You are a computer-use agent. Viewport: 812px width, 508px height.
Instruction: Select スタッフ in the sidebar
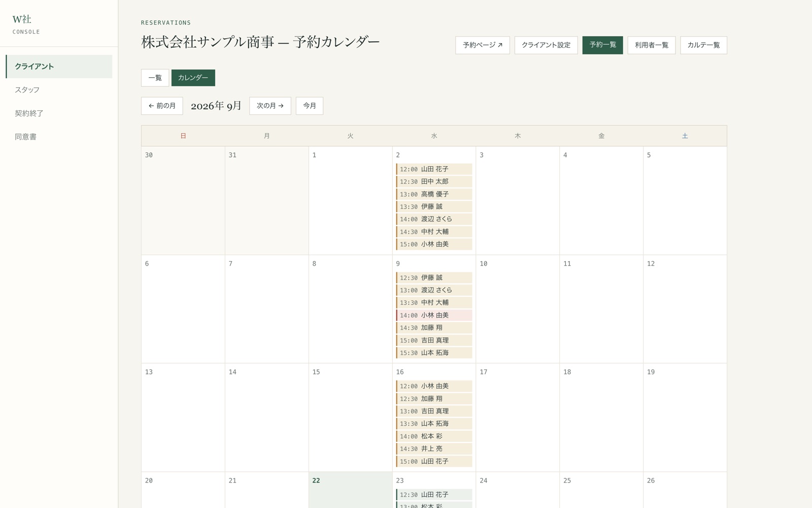(x=59, y=90)
